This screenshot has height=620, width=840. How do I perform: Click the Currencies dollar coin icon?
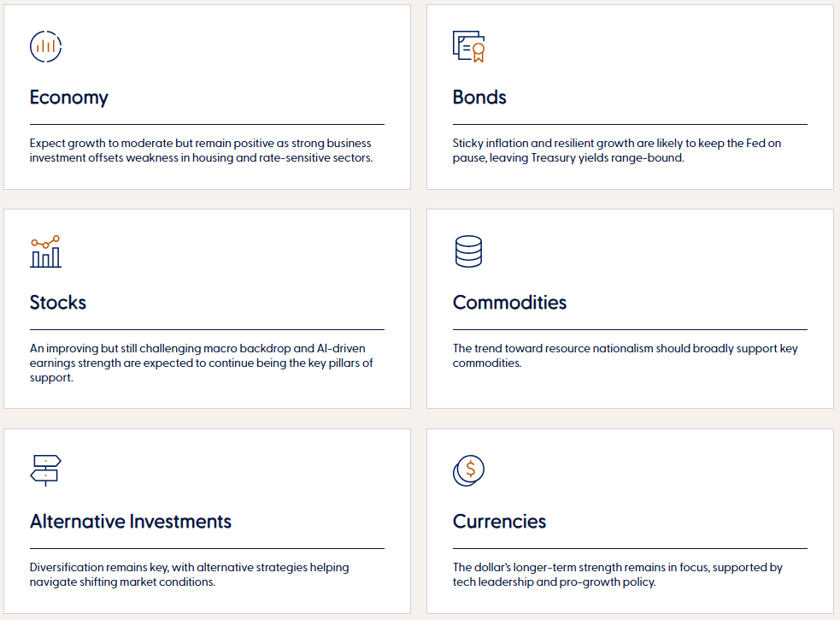pyautogui.click(x=469, y=470)
